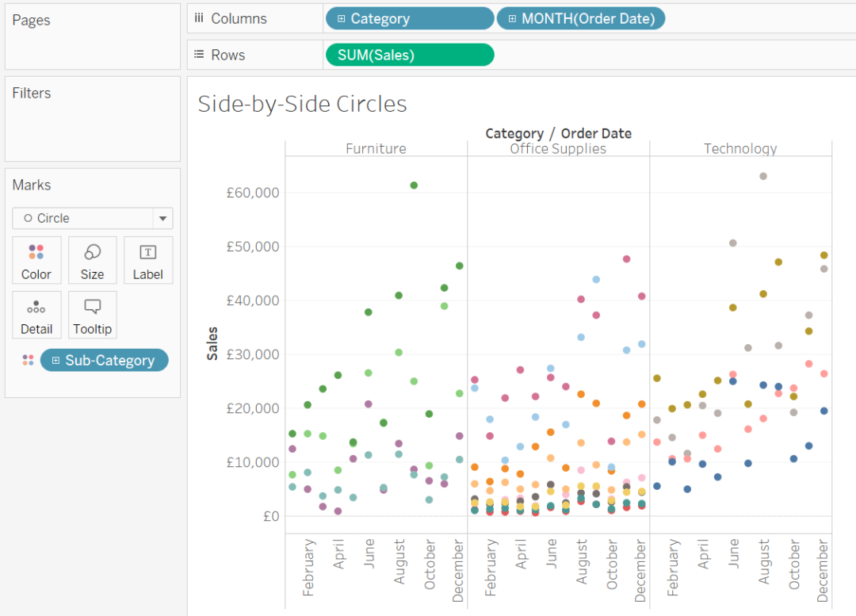Open the Tooltip marks card
The image size is (856, 616).
[x=92, y=315]
